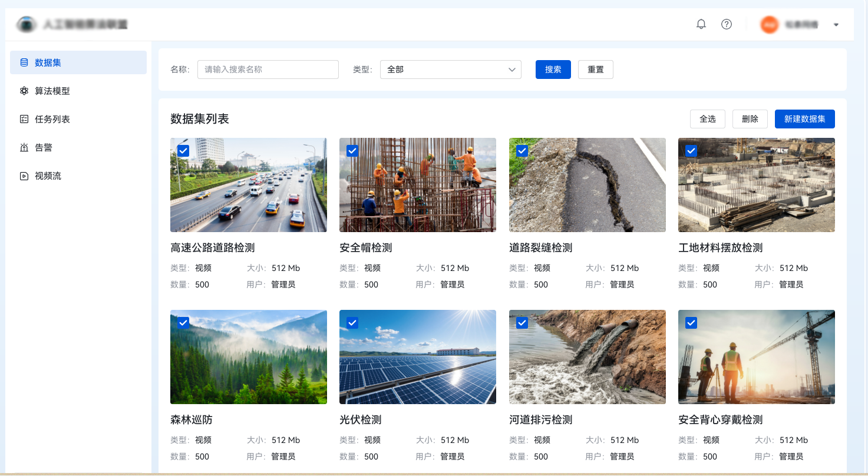Image resolution: width=868 pixels, height=476 pixels.
Task: Open the help question mark icon
Action: (727, 24)
